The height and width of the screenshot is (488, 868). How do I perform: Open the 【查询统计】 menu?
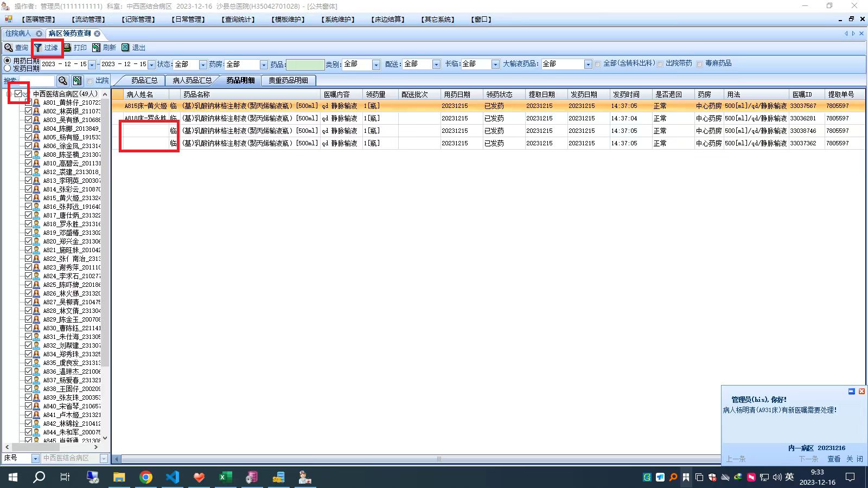238,19
